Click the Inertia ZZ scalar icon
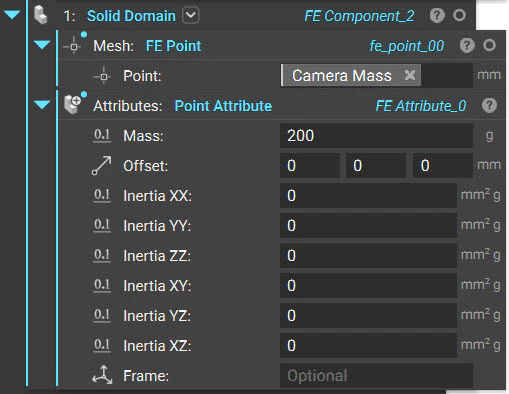Viewport: 509px width, 394px height. (102, 255)
